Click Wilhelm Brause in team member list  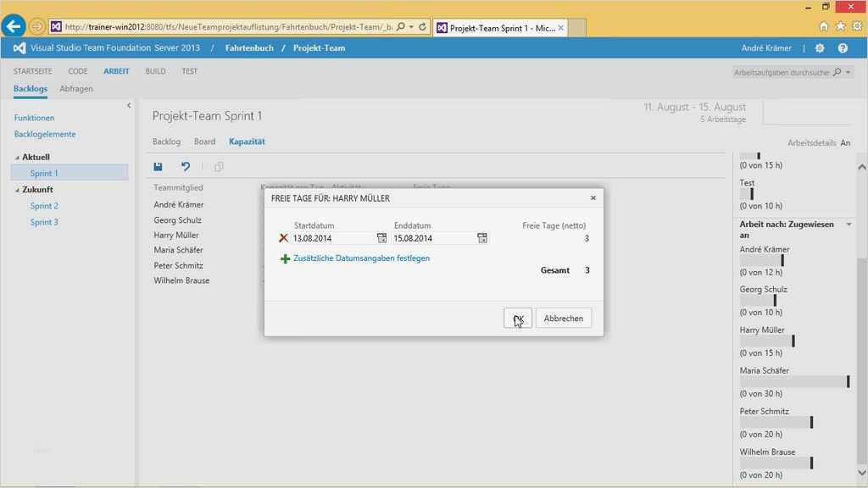(181, 280)
